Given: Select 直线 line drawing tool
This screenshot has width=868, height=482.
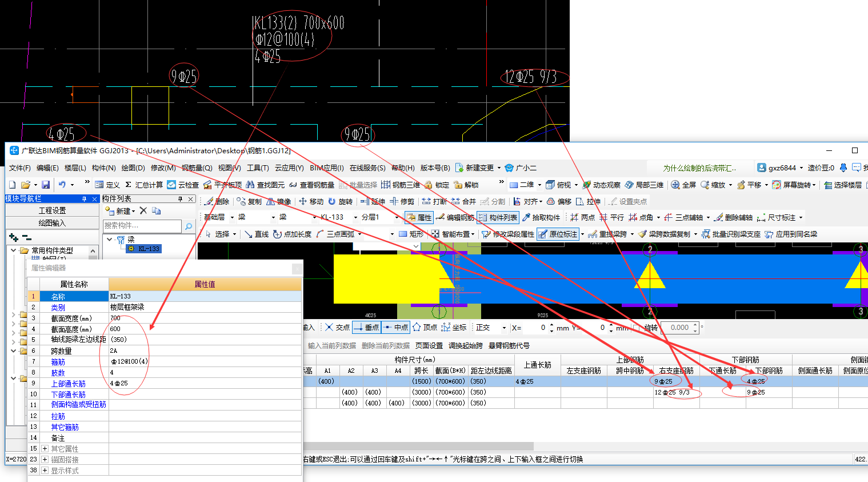Looking at the screenshot, I should click(257, 234).
